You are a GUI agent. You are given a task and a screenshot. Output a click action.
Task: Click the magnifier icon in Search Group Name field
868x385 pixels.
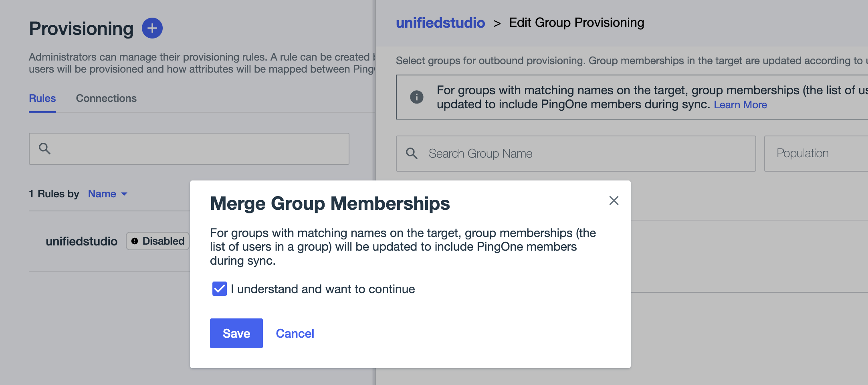click(412, 153)
